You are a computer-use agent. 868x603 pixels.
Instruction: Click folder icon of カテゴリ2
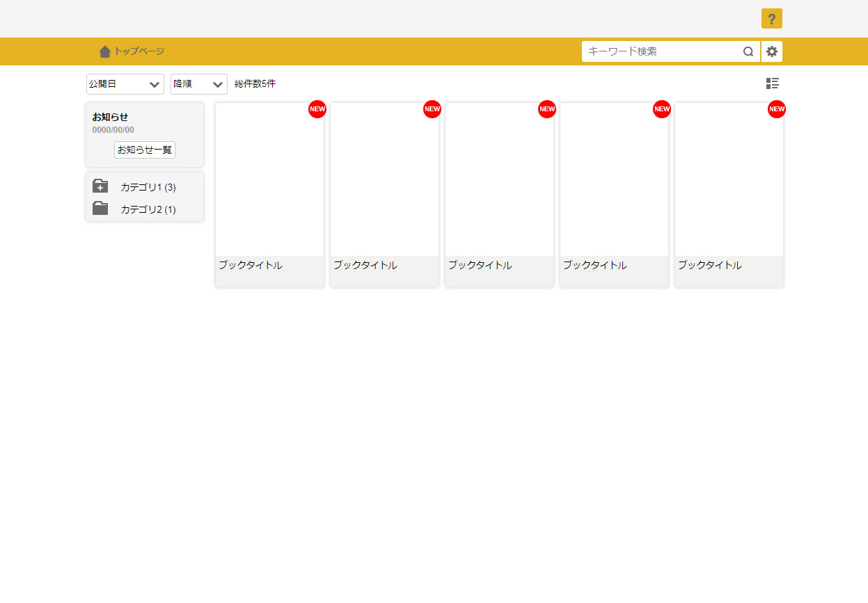click(x=100, y=208)
